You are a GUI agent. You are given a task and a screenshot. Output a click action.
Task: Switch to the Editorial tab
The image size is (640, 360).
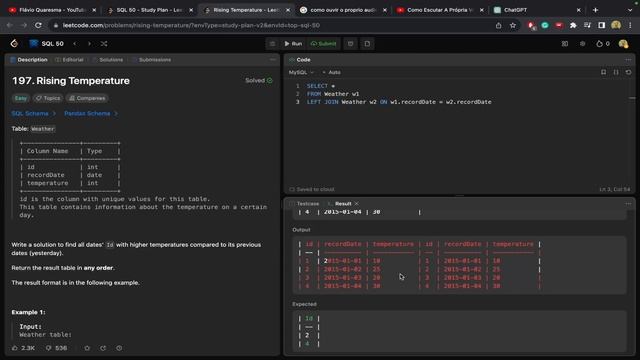coord(69,60)
